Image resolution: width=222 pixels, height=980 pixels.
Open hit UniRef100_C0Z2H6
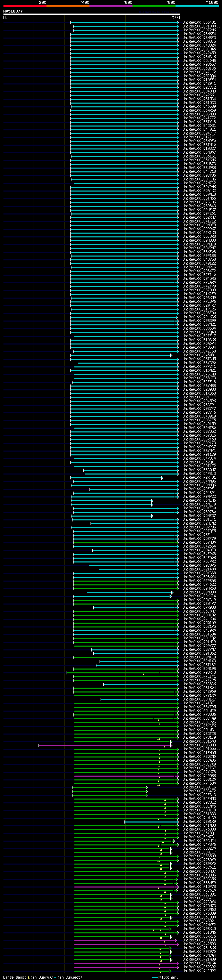click(x=199, y=30)
